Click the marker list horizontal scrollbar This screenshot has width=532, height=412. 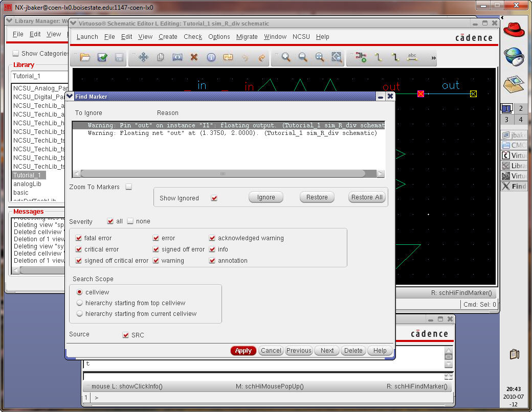click(x=223, y=174)
